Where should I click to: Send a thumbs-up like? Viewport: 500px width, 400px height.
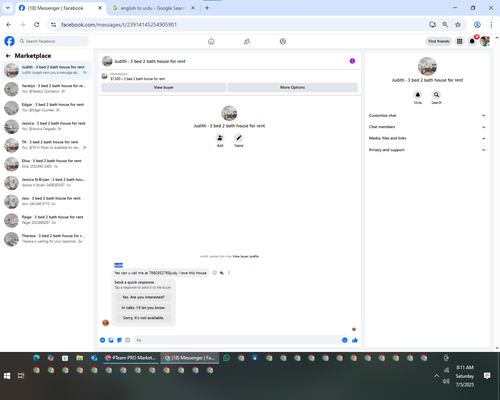(x=355, y=340)
